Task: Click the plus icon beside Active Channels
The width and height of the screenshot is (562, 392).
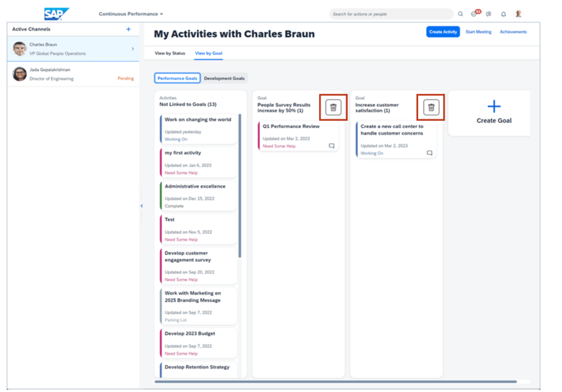Action: coord(128,29)
